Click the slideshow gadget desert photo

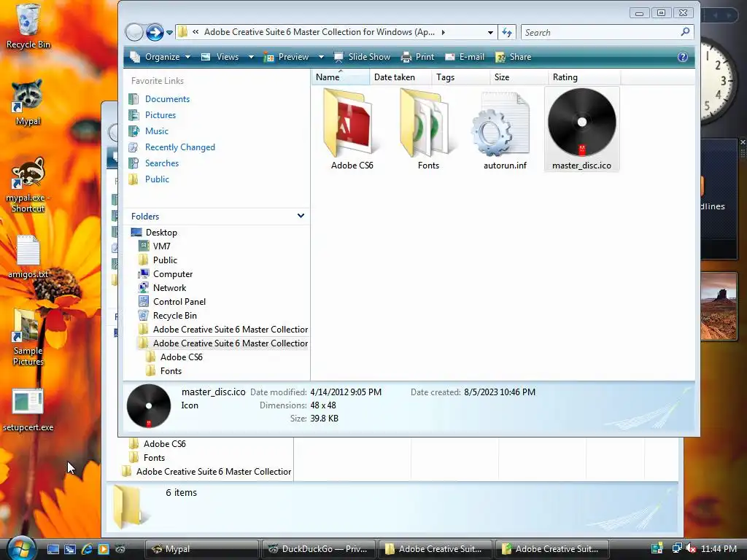click(719, 306)
